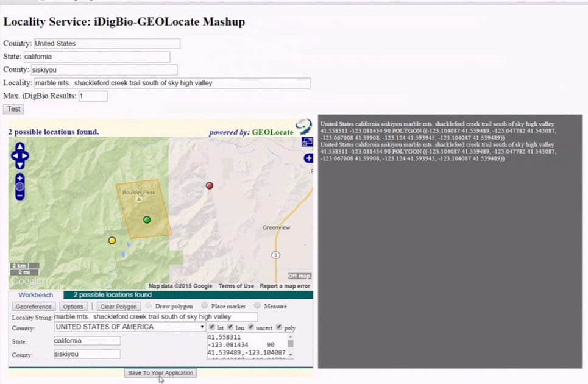
Task: Open Report a map error link
Action: click(x=285, y=286)
